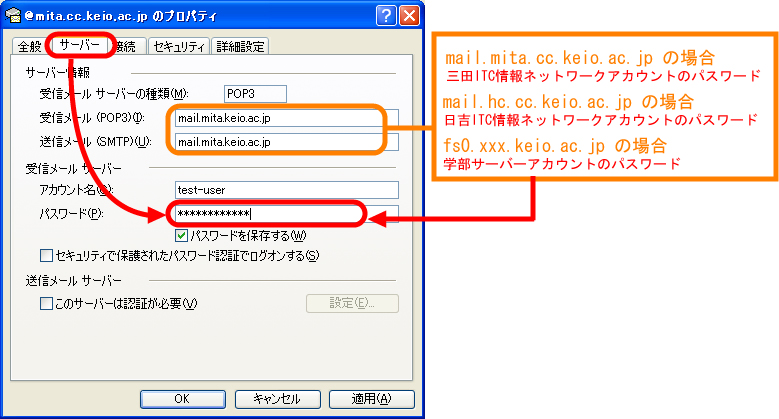779x419 pixels.
Task: Click the outgoing SMTP server field
Action: click(287, 142)
